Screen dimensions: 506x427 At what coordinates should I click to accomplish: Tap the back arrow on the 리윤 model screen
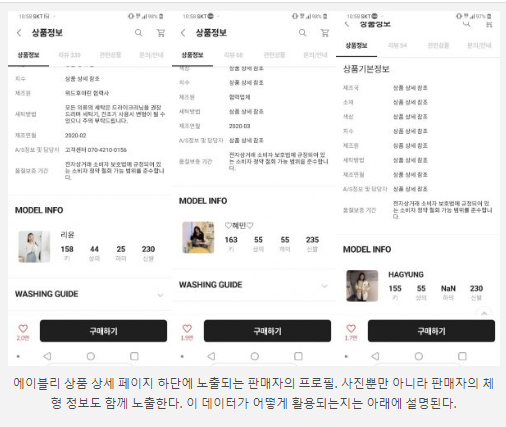[19, 33]
